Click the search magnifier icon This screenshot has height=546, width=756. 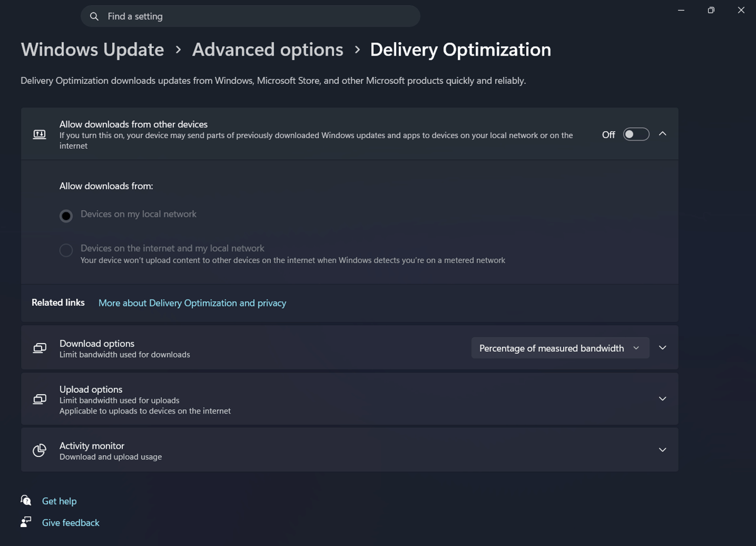click(94, 16)
